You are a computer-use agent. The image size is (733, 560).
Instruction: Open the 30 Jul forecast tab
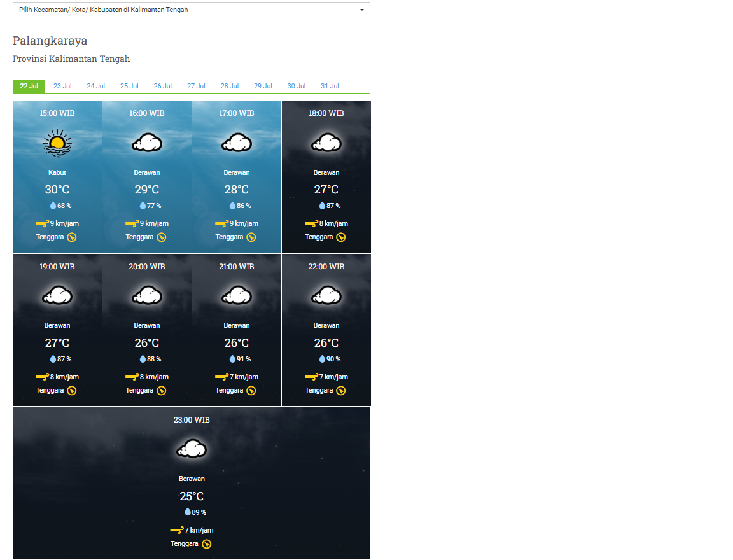(297, 86)
